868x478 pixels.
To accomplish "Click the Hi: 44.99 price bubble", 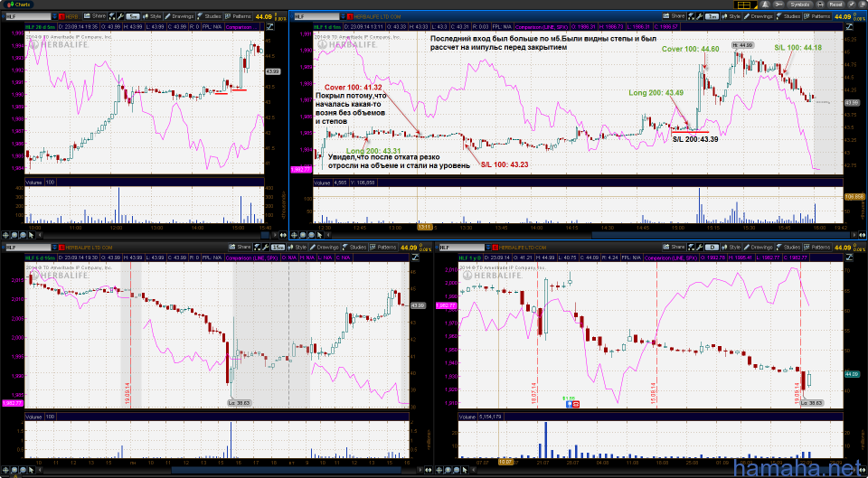I will pyautogui.click(x=742, y=44).
